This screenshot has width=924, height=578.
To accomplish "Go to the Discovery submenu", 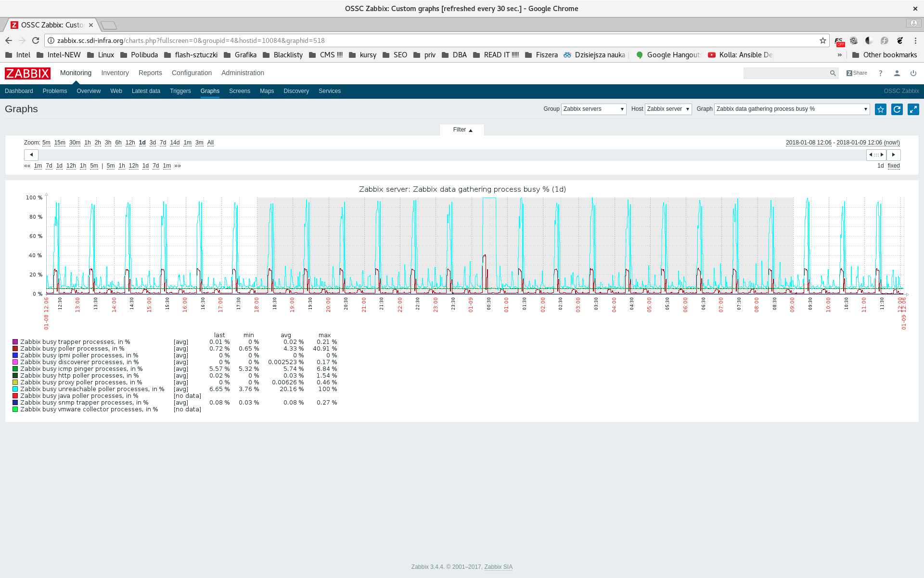I will pos(296,91).
